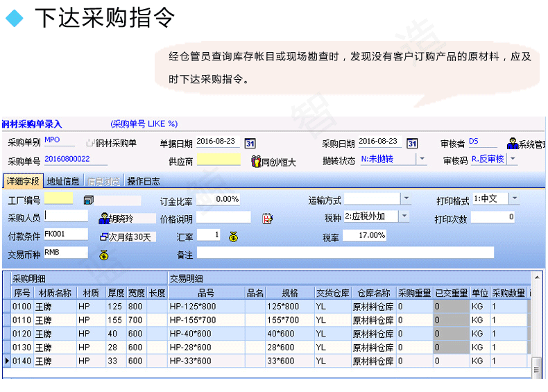Click the 打印次数 field
This screenshot has width=548, height=392.
point(493,217)
